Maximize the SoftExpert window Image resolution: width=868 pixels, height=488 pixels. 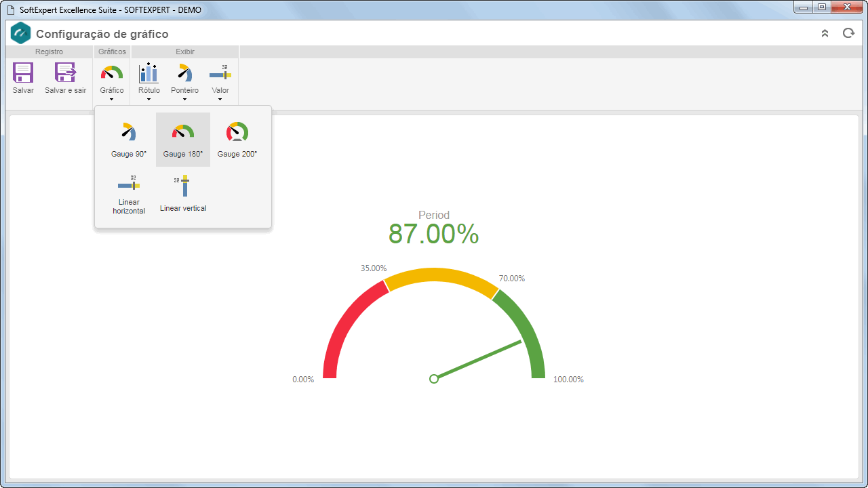pyautogui.click(x=821, y=7)
